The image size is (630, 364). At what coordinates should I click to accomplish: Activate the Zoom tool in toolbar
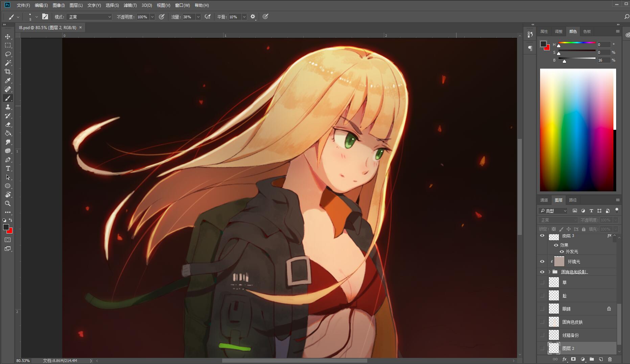[8, 203]
